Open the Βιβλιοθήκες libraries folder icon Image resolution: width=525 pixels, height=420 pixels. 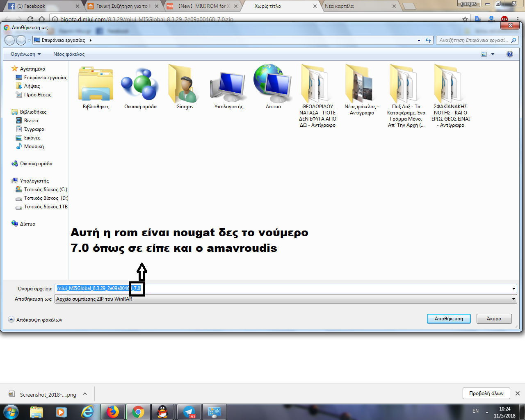pos(96,85)
